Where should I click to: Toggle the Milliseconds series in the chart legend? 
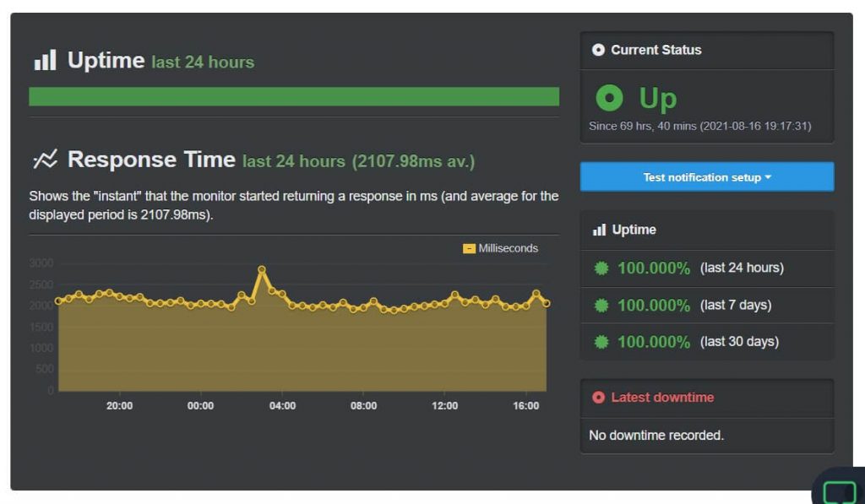505,248
